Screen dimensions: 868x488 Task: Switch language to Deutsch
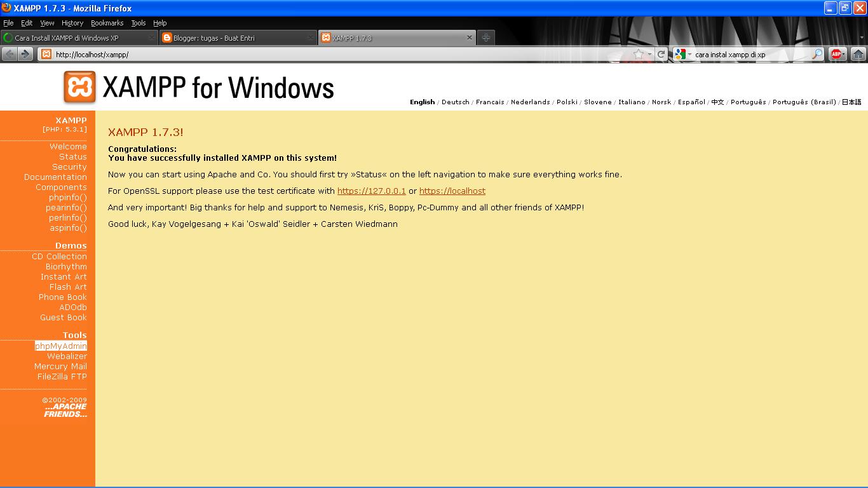[x=455, y=102]
